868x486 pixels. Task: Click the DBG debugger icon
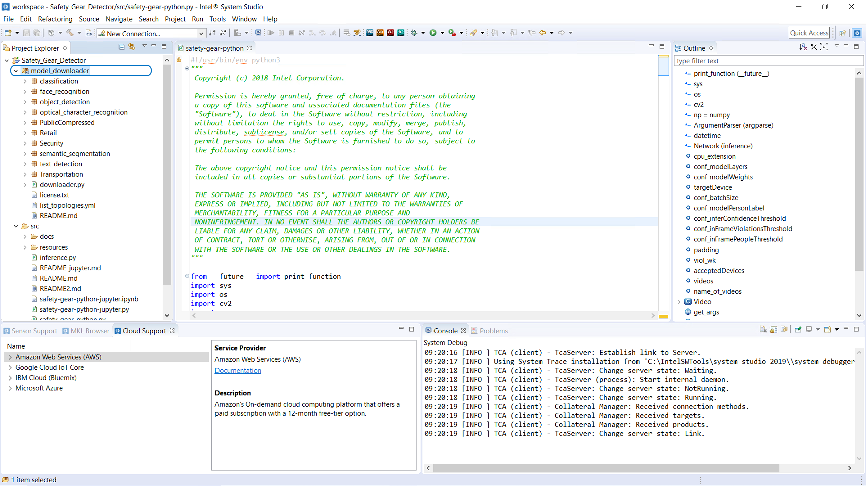click(x=370, y=33)
